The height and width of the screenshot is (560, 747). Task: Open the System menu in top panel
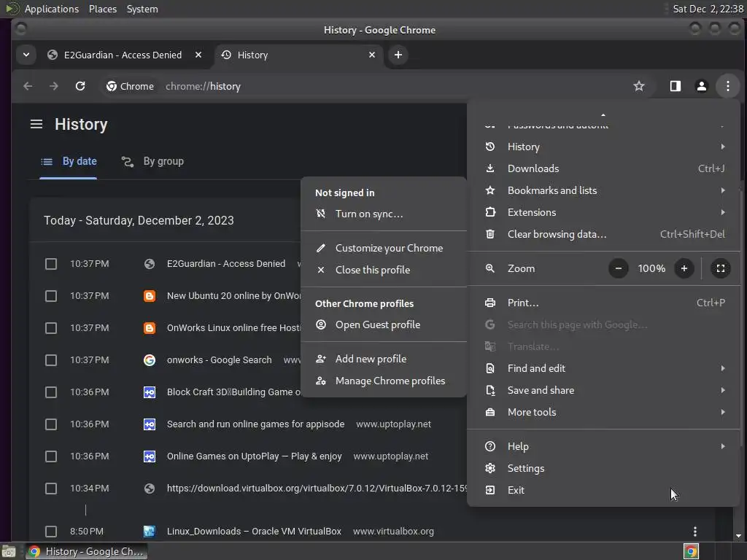142,9
